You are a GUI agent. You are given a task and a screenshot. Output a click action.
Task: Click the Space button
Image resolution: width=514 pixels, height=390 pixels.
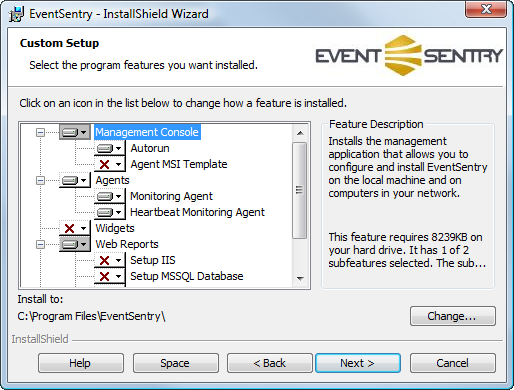(175, 363)
